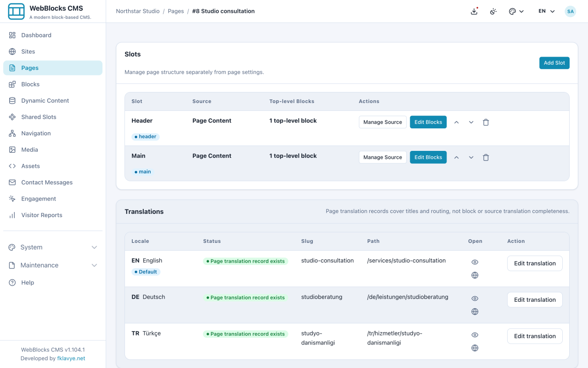The image size is (588, 368).
Task: Open the Media library
Action: click(x=53, y=149)
